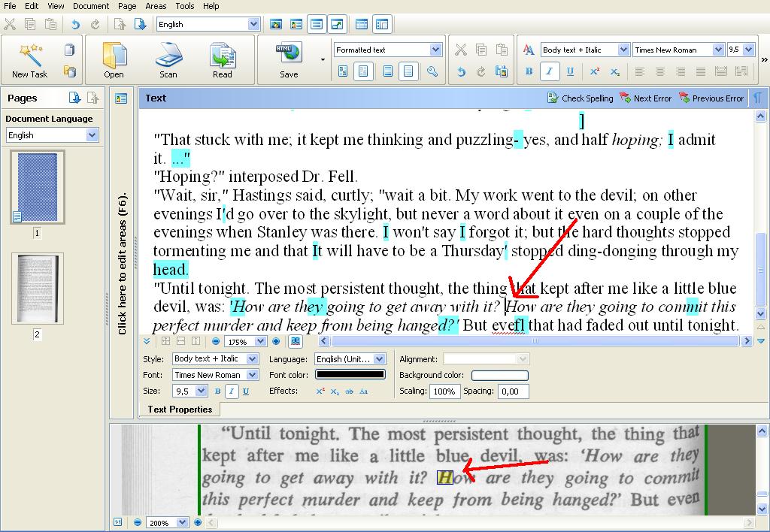This screenshot has width=770, height=532.
Task: Open the File menu
Action: pyautogui.click(x=10, y=6)
